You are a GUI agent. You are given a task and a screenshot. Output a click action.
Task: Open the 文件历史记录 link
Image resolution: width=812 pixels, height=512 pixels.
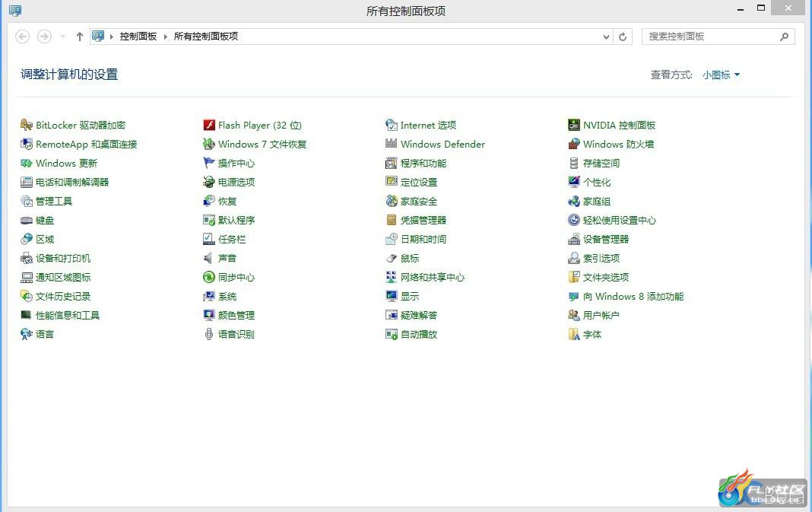pos(63,297)
